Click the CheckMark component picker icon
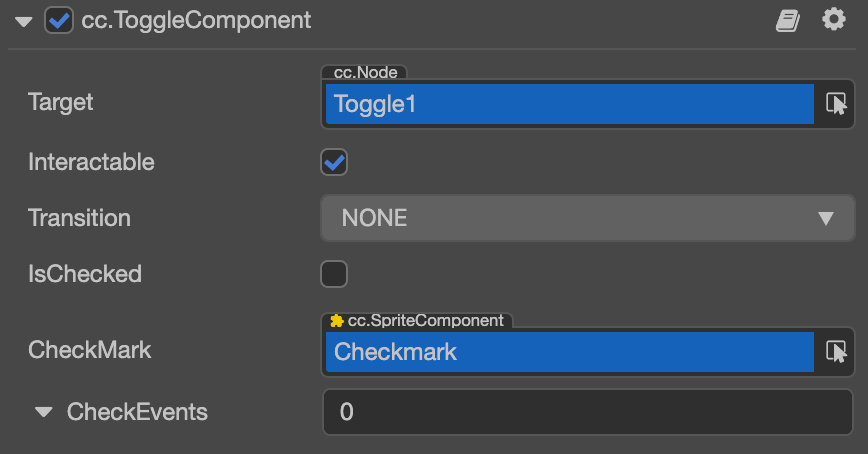 click(x=836, y=352)
